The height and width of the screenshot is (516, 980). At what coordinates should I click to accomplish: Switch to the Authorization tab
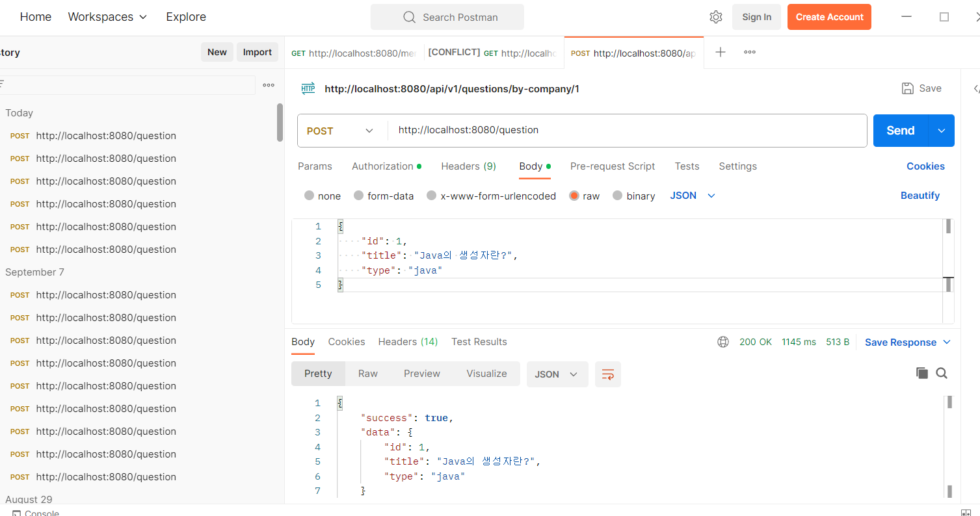pyautogui.click(x=386, y=166)
